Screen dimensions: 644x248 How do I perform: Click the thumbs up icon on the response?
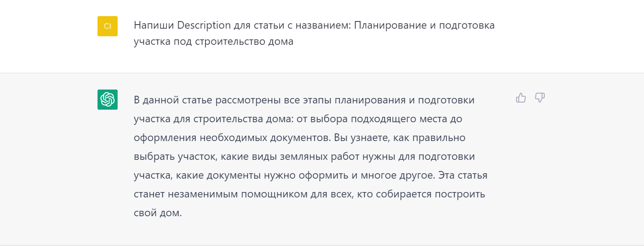(x=521, y=98)
